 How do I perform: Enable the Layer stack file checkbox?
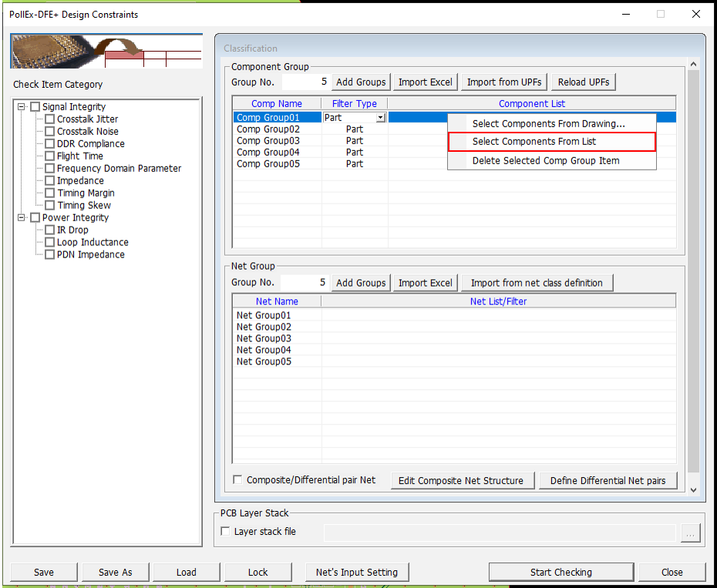coord(225,531)
